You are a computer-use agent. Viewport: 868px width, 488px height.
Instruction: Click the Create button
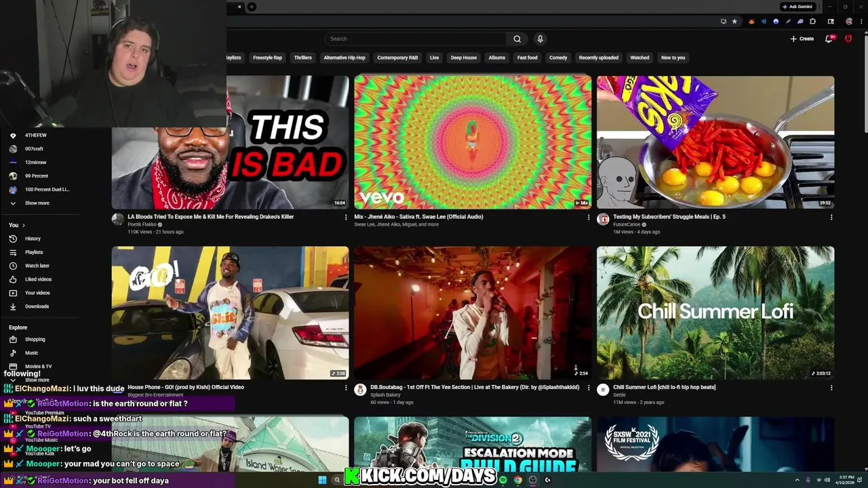[x=802, y=39]
